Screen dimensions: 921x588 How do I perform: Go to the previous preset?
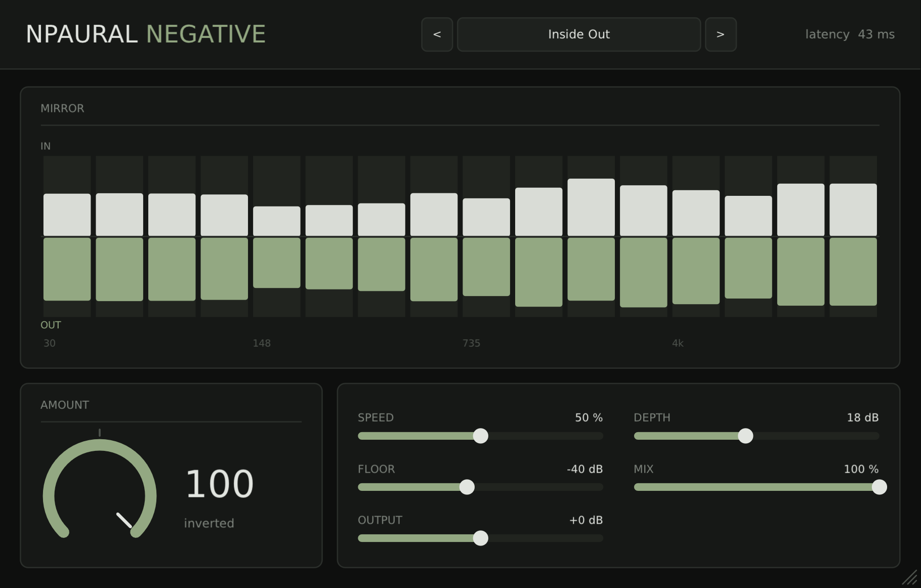pyautogui.click(x=437, y=34)
